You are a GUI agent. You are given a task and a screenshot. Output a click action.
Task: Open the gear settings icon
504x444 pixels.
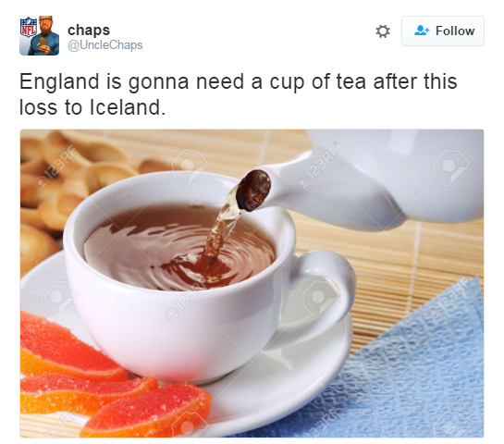point(383,31)
